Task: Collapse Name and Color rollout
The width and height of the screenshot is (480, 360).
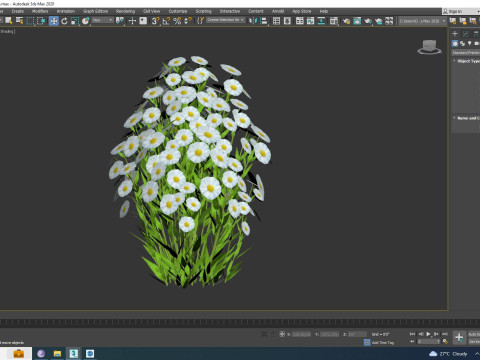Action: click(x=466, y=118)
